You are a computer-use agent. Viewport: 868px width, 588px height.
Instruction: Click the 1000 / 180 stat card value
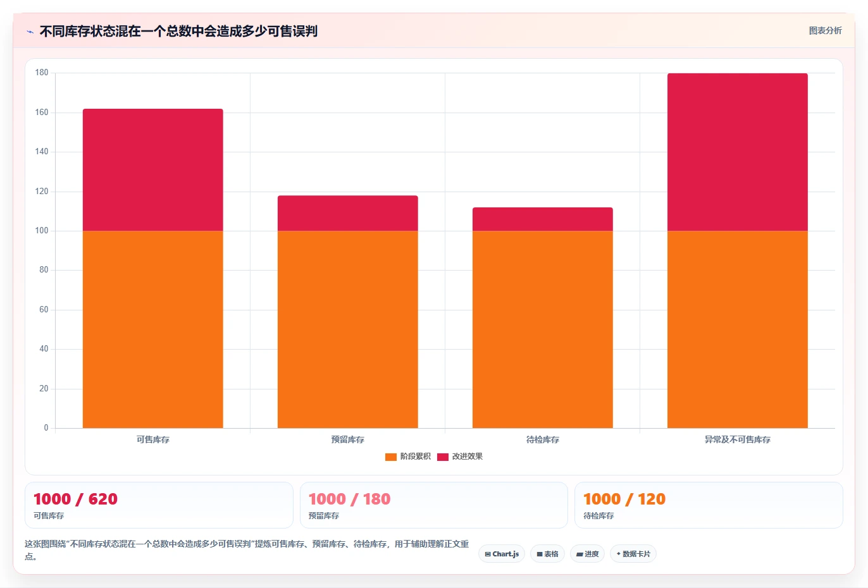pos(349,499)
